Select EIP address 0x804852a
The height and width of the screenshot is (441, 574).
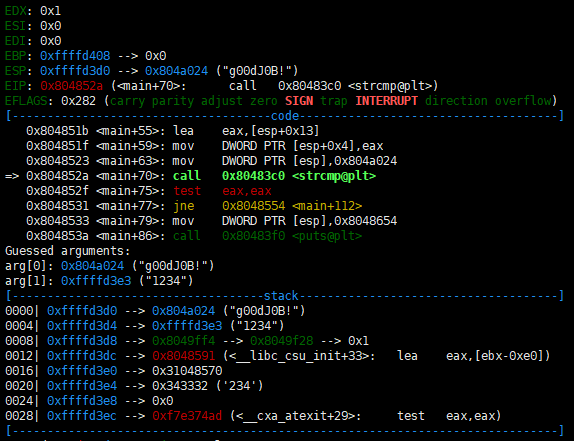click(71, 86)
